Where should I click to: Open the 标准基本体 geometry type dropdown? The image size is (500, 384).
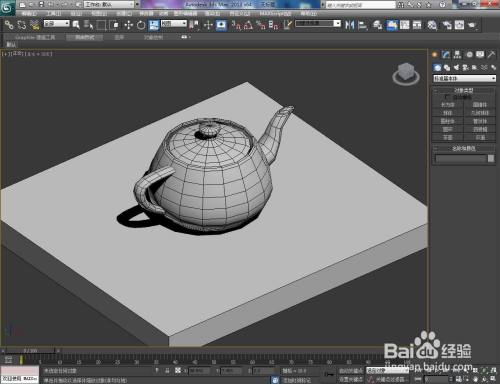click(x=464, y=78)
